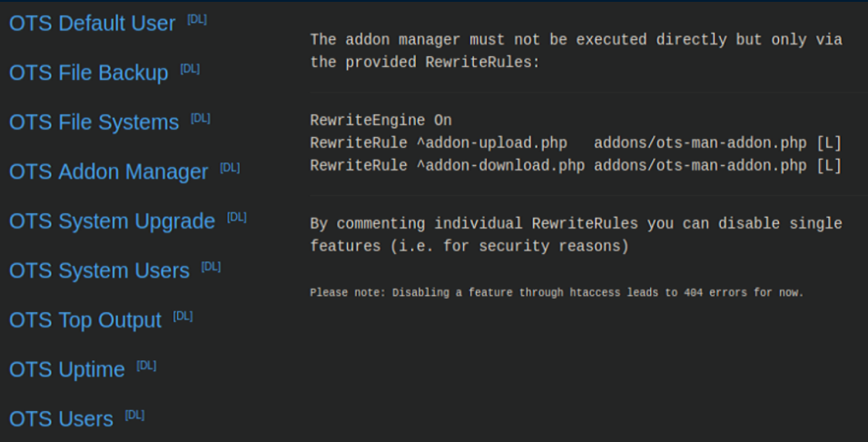Image resolution: width=868 pixels, height=442 pixels.
Task: Open the OTS Default User link
Action: pyautogui.click(x=92, y=24)
